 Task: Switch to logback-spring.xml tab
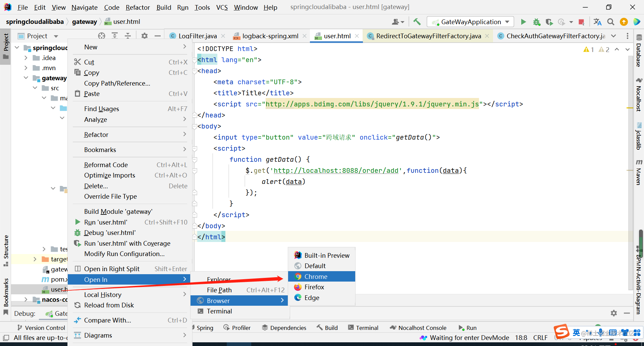coord(270,36)
